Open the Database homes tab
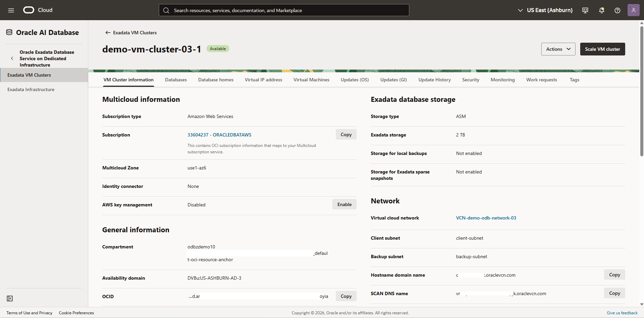 [x=216, y=80]
